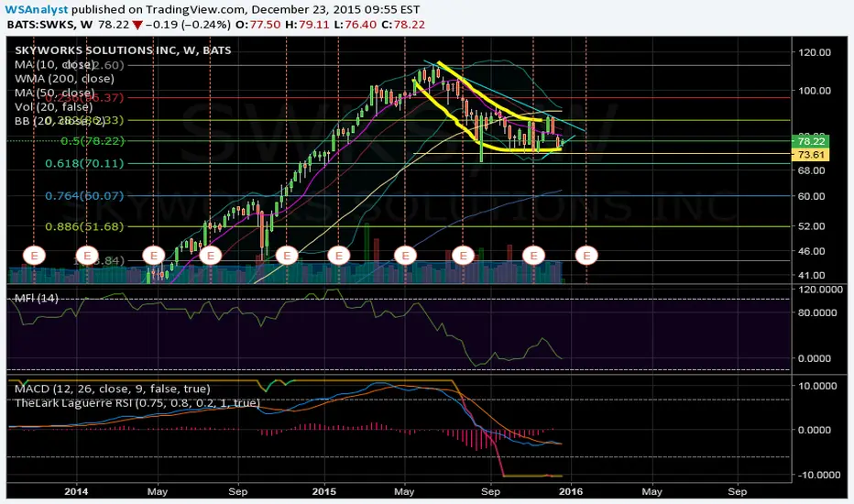Click the 2015 time axis label
This screenshot has width=854, height=504.
click(324, 491)
